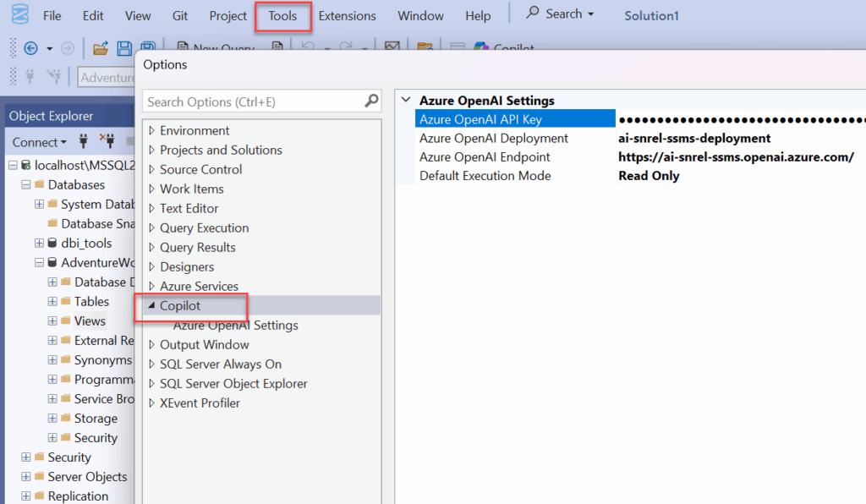Expand the System Databases node
Screen dimensions: 866x504
pyautogui.click(x=39, y=204)
